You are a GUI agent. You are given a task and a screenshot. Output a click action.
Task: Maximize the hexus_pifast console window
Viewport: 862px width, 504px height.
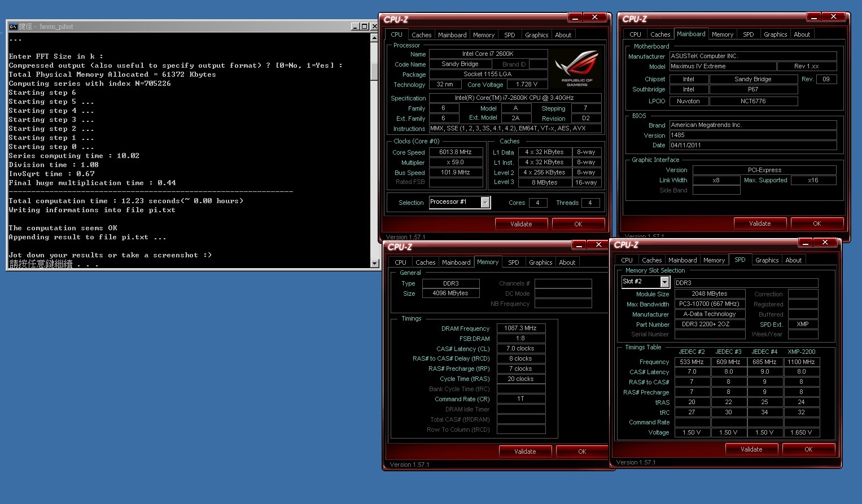point(364,27)
